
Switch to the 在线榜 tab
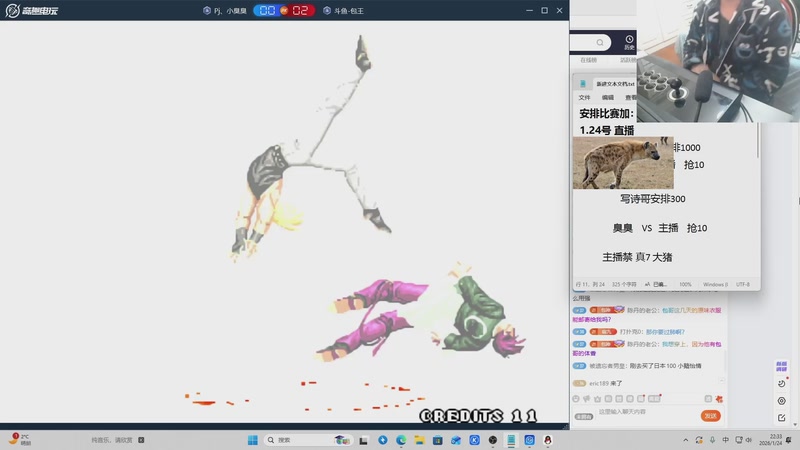pyautogui.click(x=588, y=60)
